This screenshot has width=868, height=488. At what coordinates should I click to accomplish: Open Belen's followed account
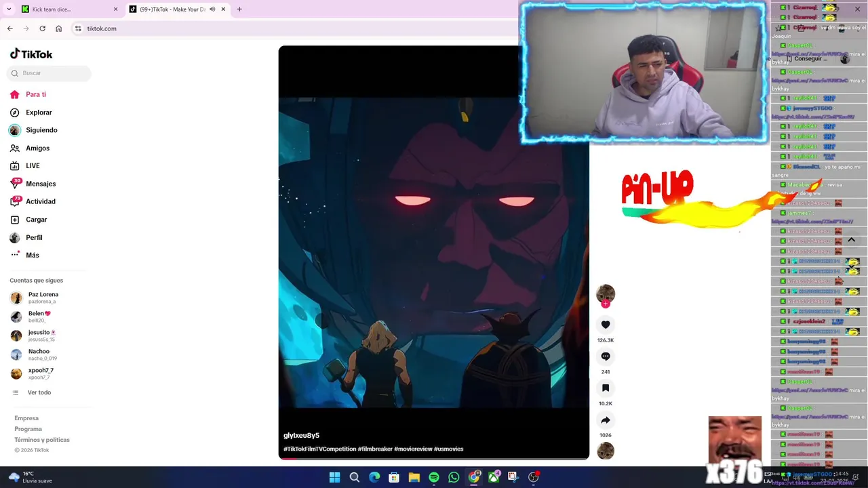tap(31, 317)
